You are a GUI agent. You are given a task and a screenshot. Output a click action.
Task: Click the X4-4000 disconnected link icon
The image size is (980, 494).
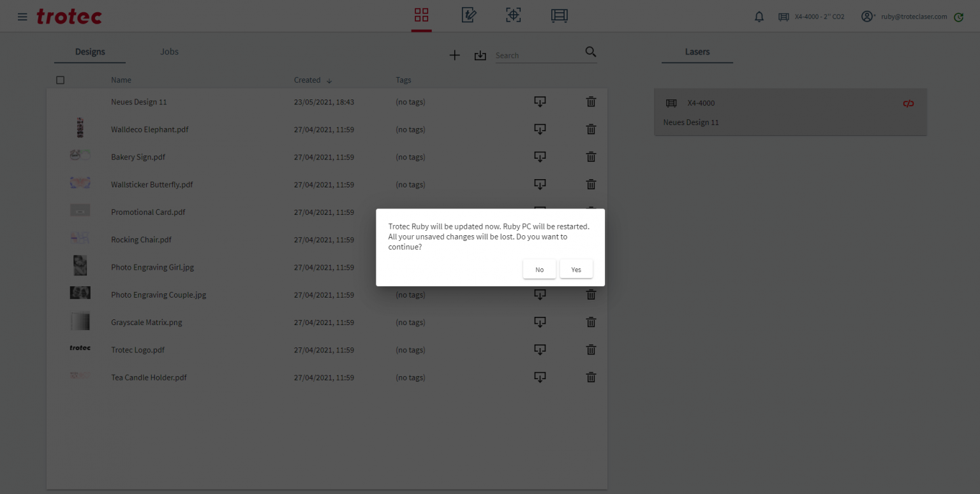(908, 103)
